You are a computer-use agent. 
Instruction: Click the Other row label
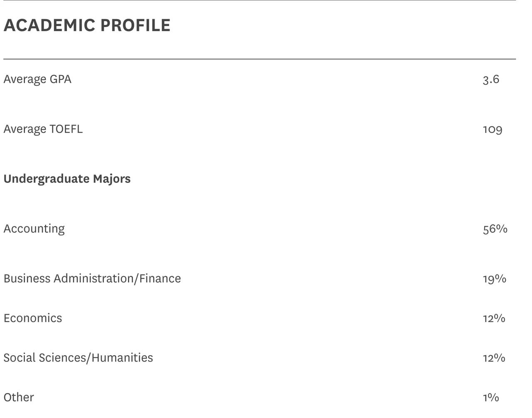19,397
